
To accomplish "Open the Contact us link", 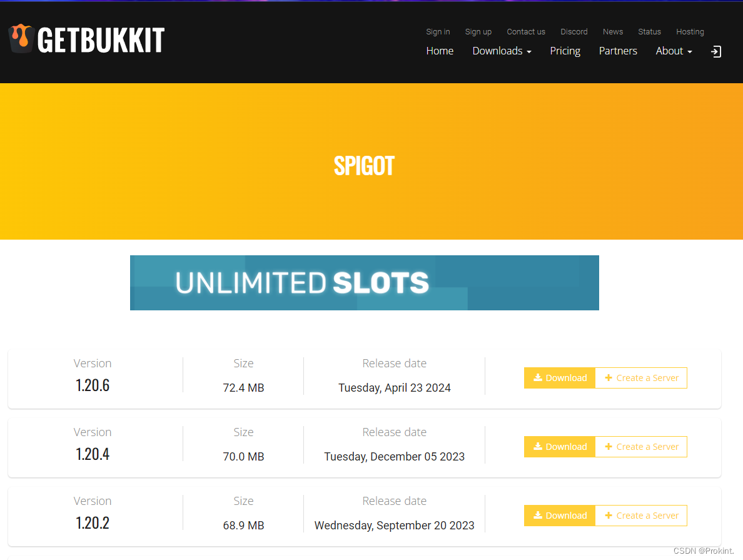I will (x=526, y=32).
